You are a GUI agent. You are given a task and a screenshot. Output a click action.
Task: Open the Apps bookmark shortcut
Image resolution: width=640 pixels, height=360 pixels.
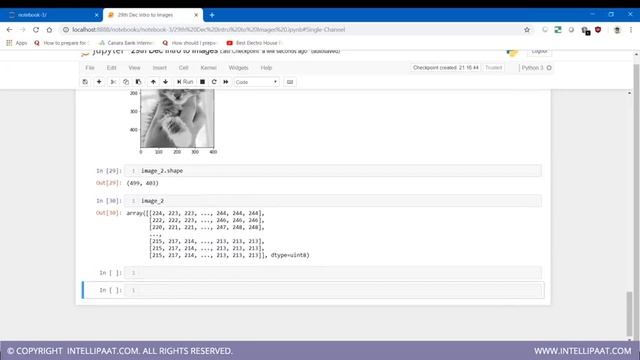coord(17,43)
